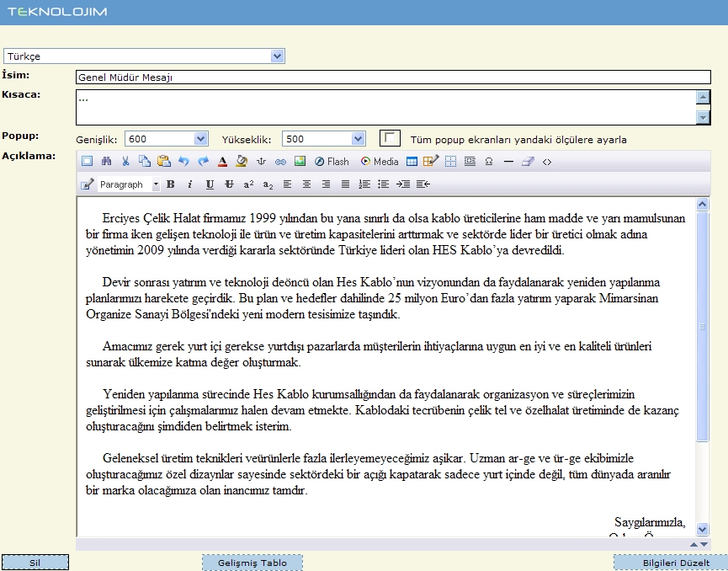
Task: Check the apply-to-all-popups checkbox
Action: [x=390, y=138]
